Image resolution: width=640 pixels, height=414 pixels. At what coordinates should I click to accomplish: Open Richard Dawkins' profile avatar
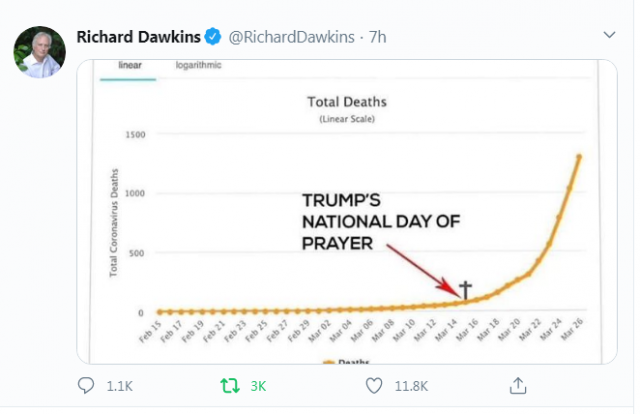40,52
